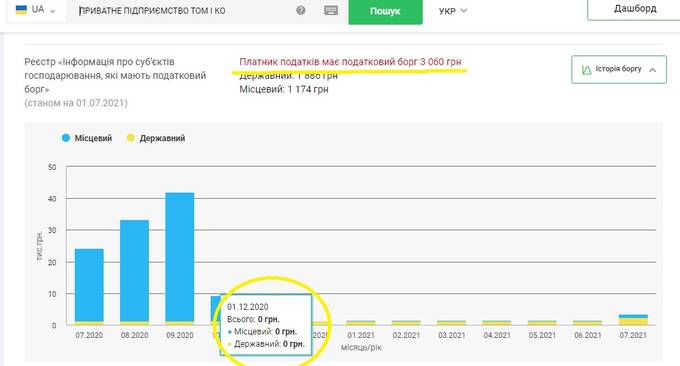
Task: Click the 07.2020 axis label
Action: (x=89, y=335)
